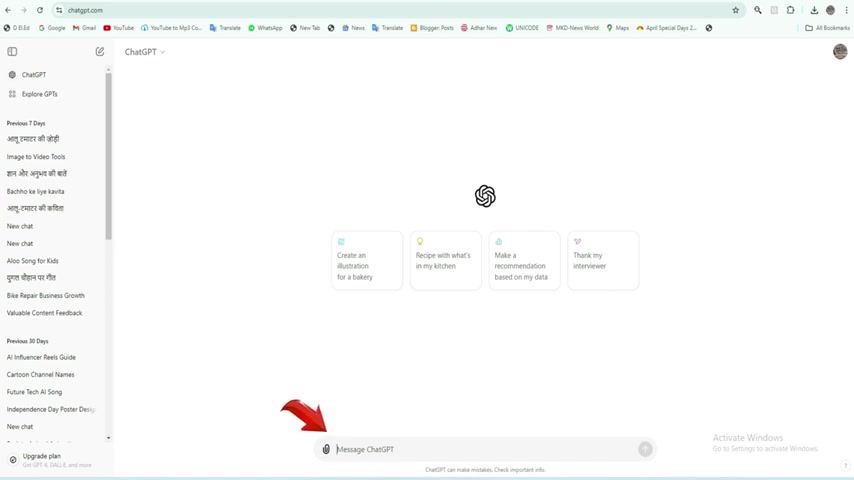Open the Gmail bookmark

(x=84, y=28)
